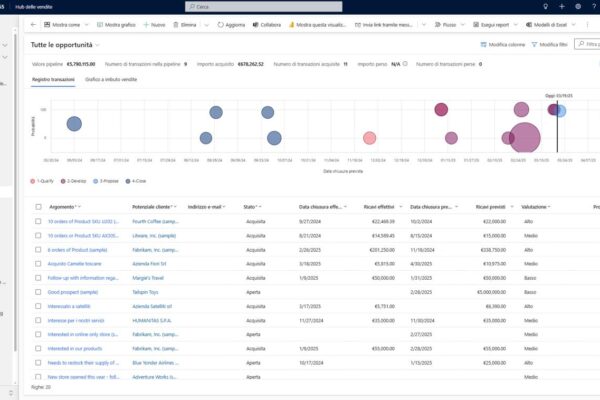Open the Good prospect (sample) opportunity
The width and height of the screenshot is (600, 400).
[x=73, y=292]
